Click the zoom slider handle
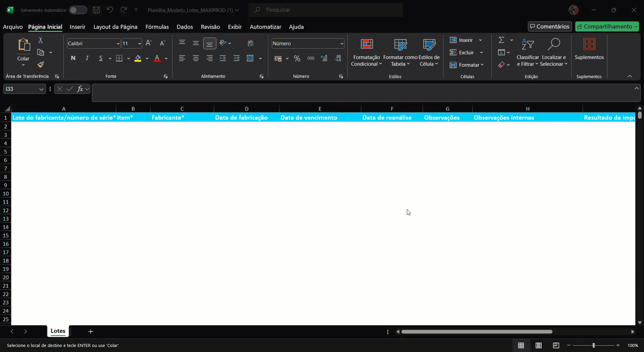Image resolution: width=644 pixels, height=352 pixels. point(594,345)
